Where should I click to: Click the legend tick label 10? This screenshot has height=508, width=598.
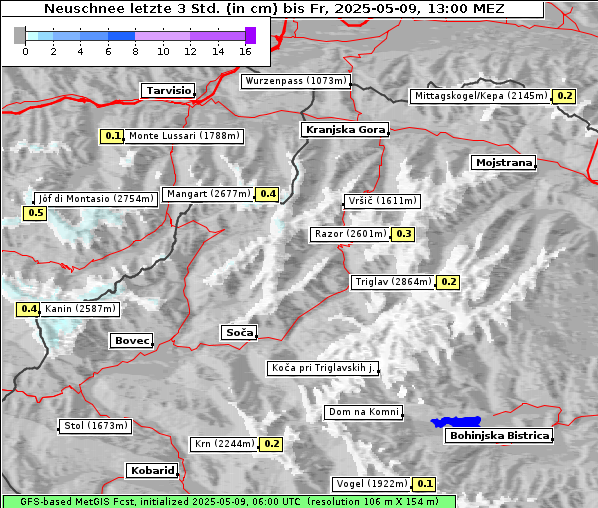click(163, 52)
